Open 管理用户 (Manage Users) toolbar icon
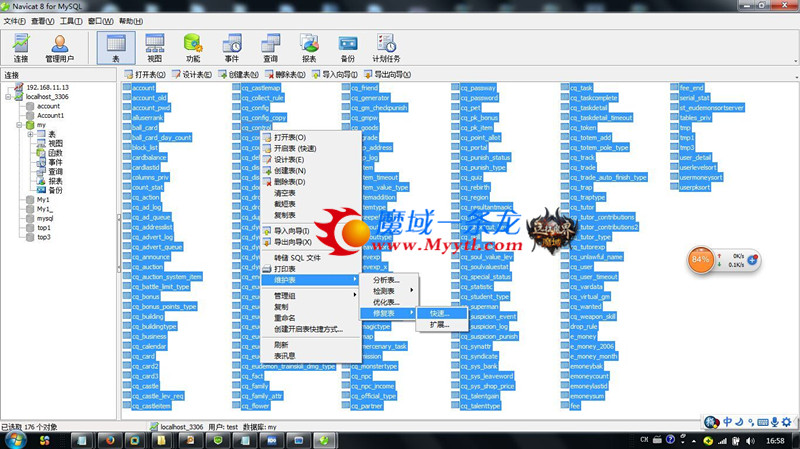 pyautogui.click(x=60, y=48)
